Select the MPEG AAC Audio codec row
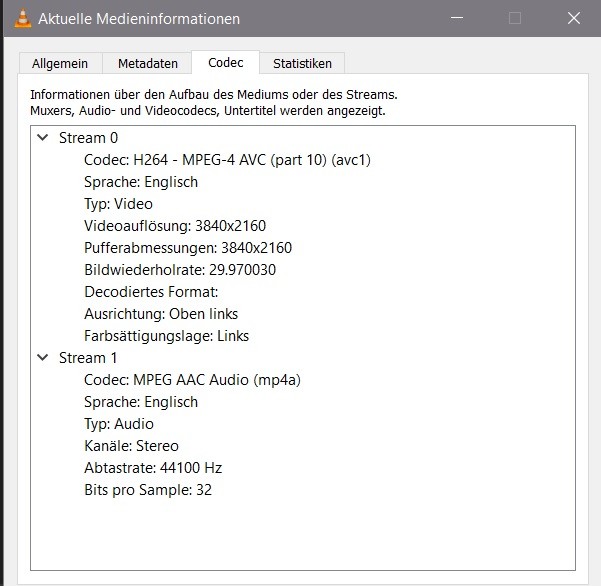Viewport: 601px width, 586px height. pos(192,380)
